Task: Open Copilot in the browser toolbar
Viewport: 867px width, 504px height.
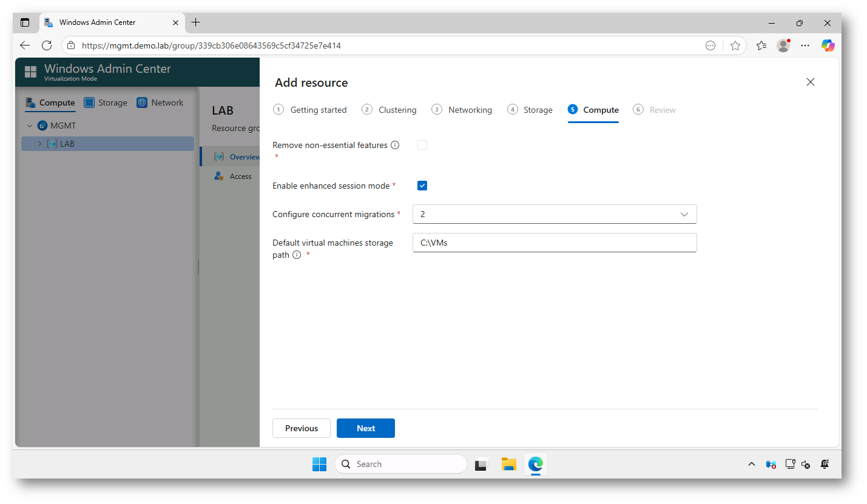Action: coord(828,45)
